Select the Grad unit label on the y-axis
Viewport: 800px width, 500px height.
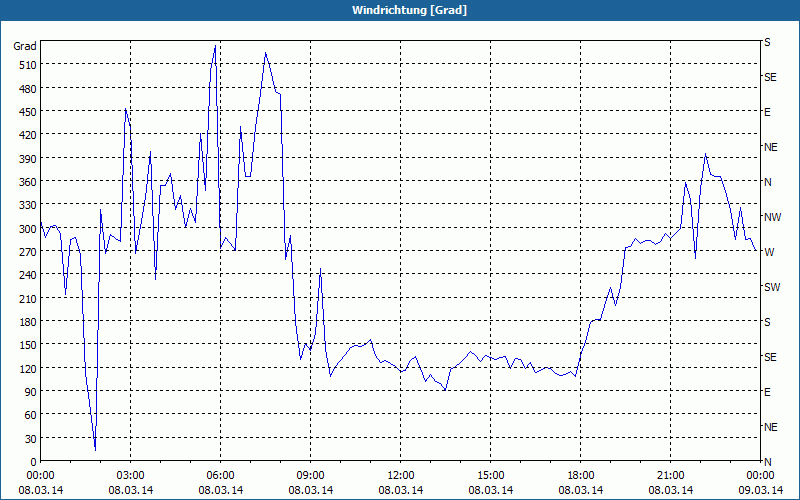tap(25, 46)
